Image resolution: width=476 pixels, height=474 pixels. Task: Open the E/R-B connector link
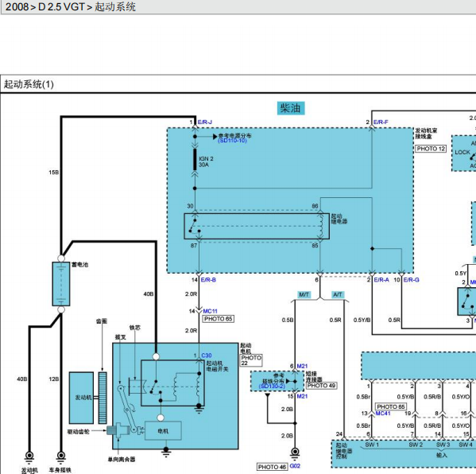click(208, 279)
